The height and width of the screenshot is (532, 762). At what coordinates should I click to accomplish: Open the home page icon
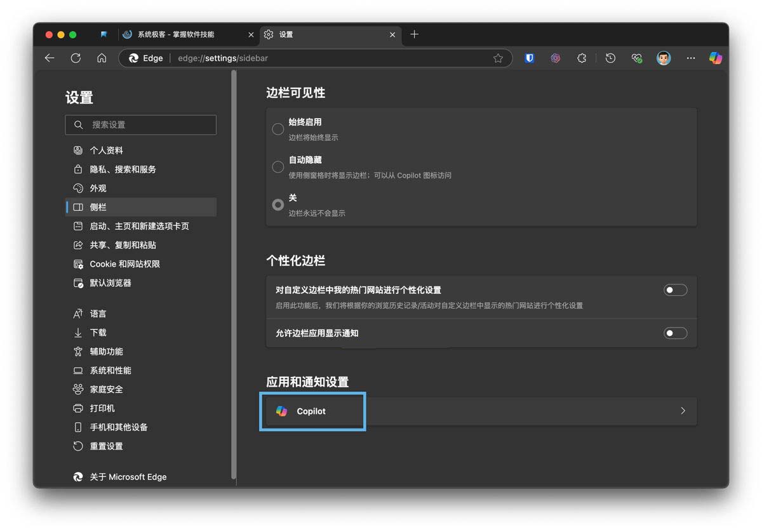102,58
